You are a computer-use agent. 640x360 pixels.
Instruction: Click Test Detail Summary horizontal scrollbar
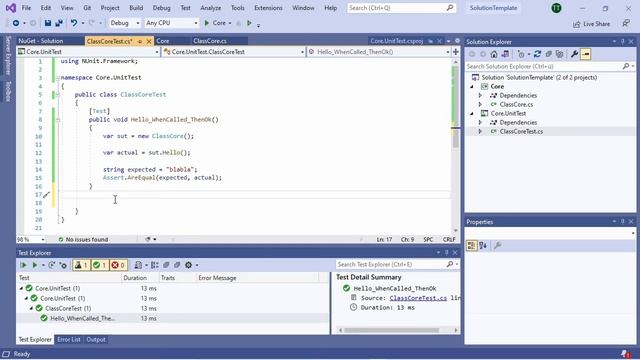(x=392, y=330)
